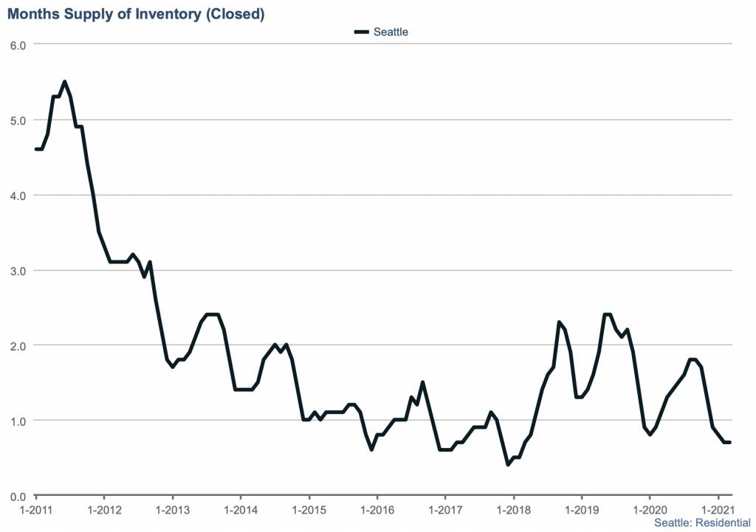Open the Seattle: Residential footer link
Image resolution: width=756 pixels, height=532 pixels.
697,522
